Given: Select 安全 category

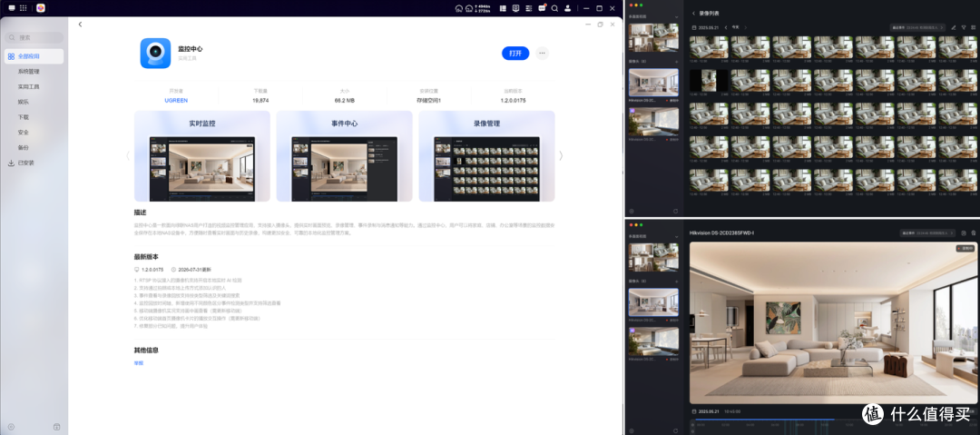Looking at the screenshot, I should click(23, 133).
